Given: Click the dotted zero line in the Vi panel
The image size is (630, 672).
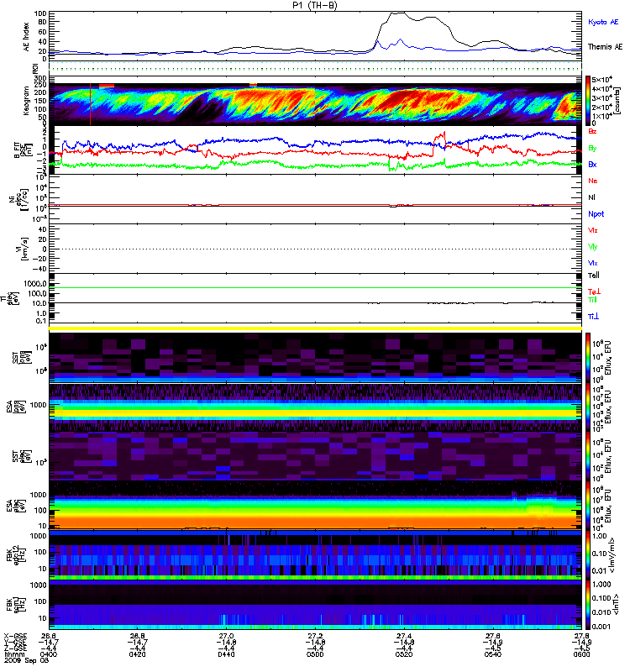Looking at the screenshot, I should tap(316, 249).
